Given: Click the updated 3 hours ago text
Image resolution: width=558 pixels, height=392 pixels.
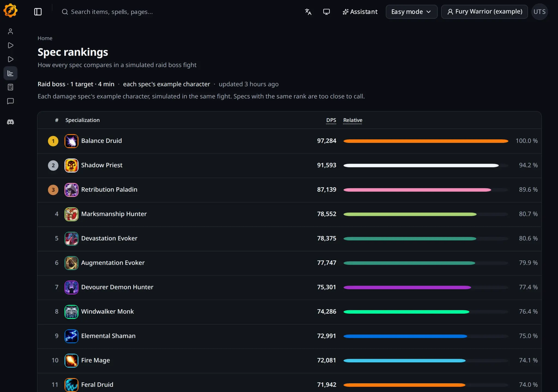Looking at the screenshot, I should [x=248, y=84].
